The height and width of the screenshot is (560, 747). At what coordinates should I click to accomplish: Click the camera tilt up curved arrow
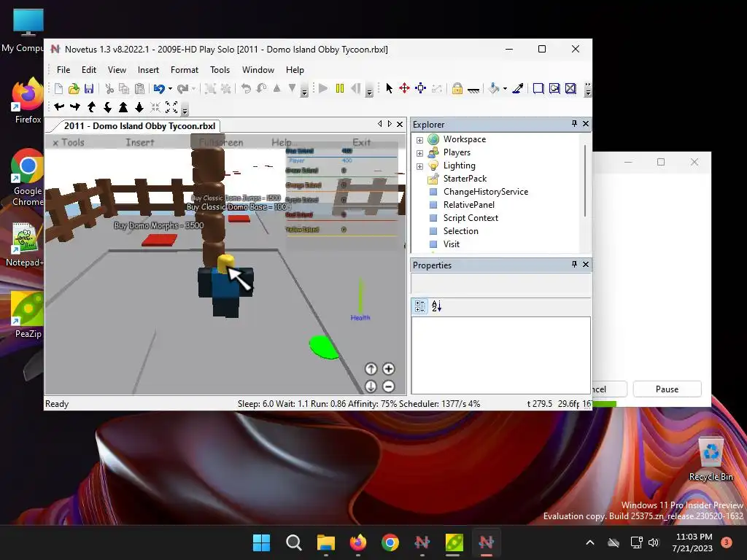pyautogui.click(x=91, y=107)
